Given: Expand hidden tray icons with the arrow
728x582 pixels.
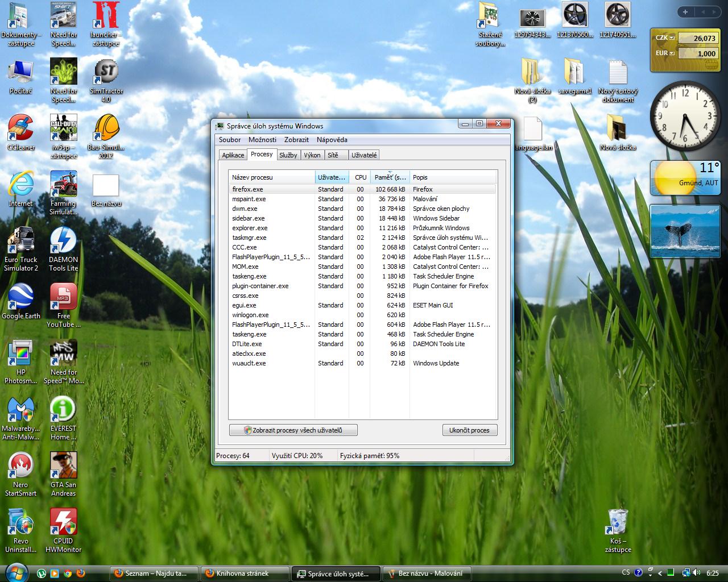Looking at the screenshot, I should pos(660,573).
